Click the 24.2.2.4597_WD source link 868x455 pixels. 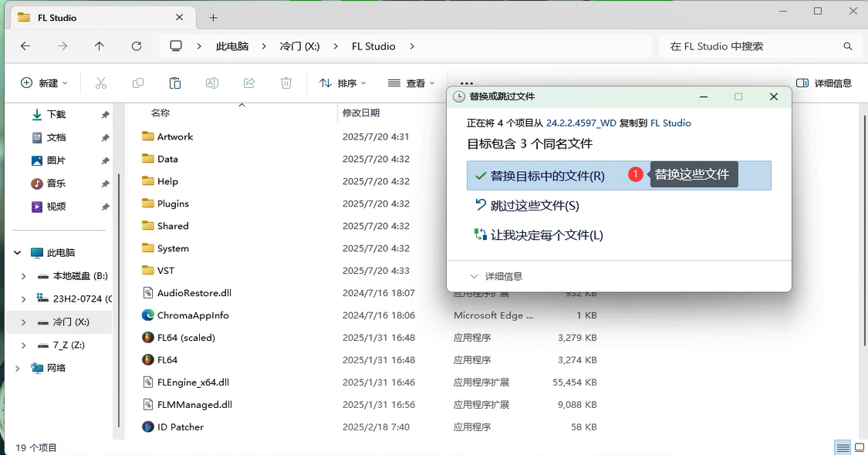pos(581,123)
